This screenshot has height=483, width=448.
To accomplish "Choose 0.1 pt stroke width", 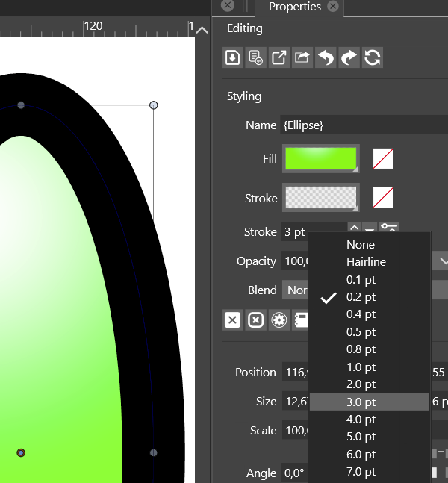I will [x=369, y=280].
